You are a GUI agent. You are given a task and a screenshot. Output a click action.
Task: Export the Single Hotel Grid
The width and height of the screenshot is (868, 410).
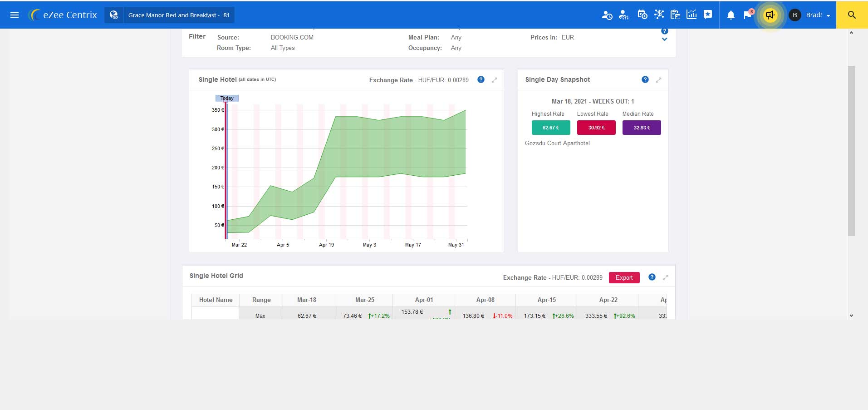pos(624,277)
